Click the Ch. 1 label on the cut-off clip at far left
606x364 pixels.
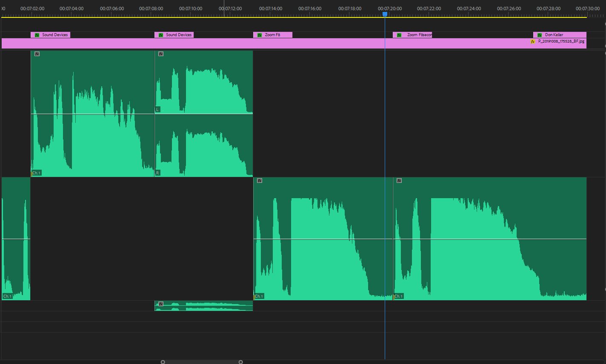point(8,296)
